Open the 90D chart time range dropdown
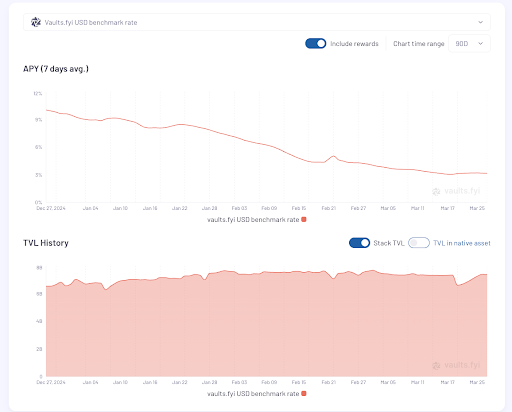The height and width of the screenshot is (412, 512). tap(469, 44)
